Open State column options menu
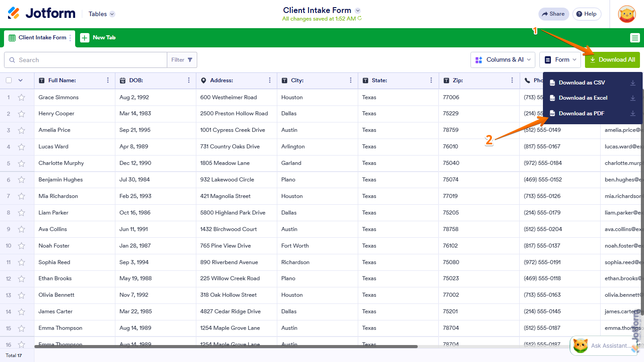The image size is (644, 362). point(432,80)
